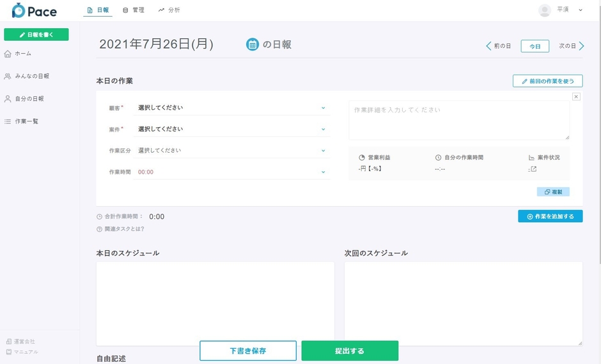Click the 次回のスケジュール text area
Image resolution: width=601 pixels, height=364 pixels.
464,304
